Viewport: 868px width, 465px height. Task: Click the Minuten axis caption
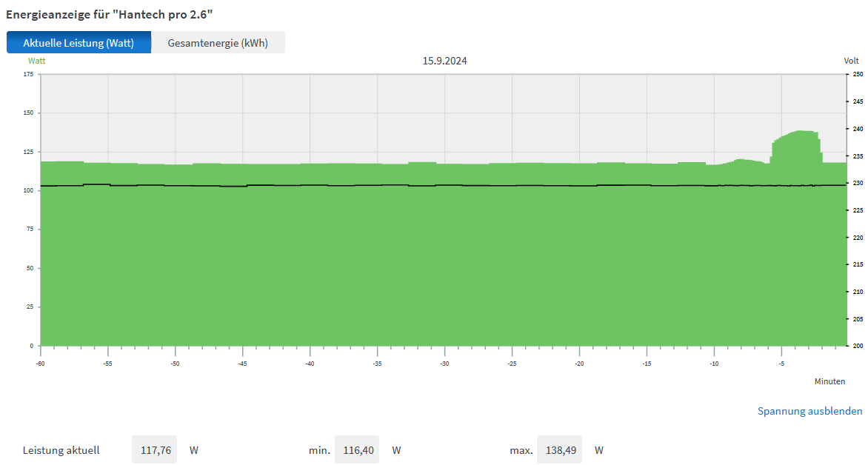coord(829,382)
